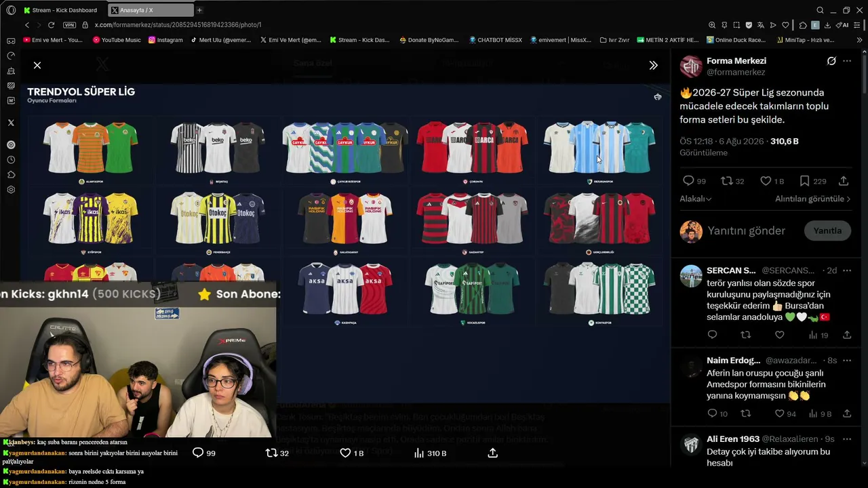Reload the current page
868x488 pixels.
tap(51, 25)
